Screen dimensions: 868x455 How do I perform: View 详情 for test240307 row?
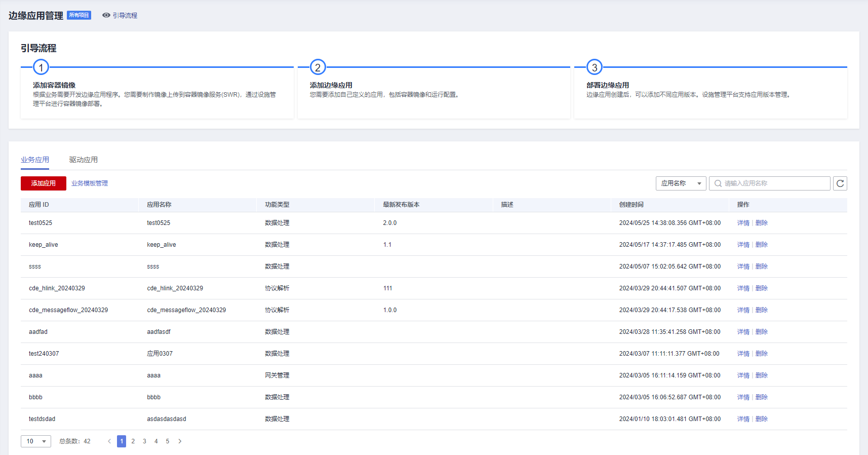743,354
